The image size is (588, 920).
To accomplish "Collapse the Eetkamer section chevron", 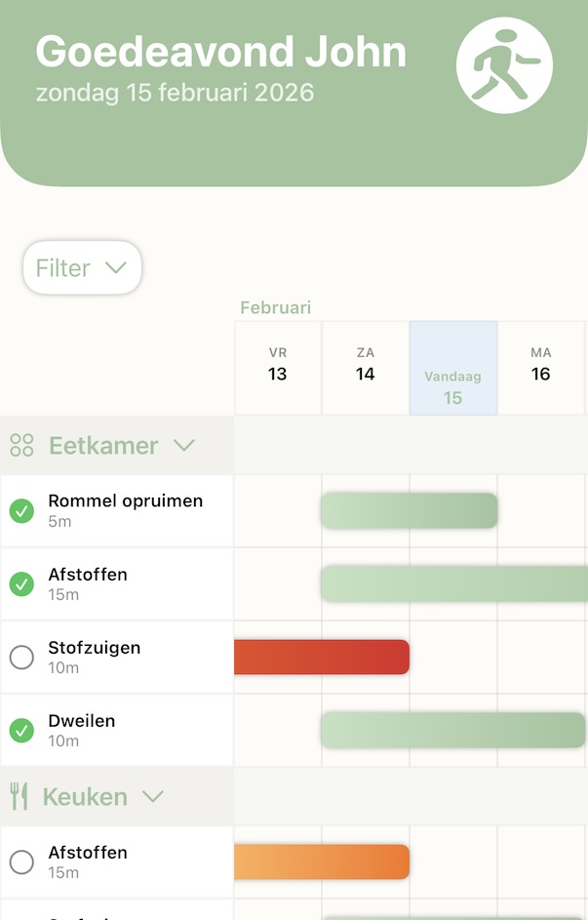I will click(x=183, y=446).
